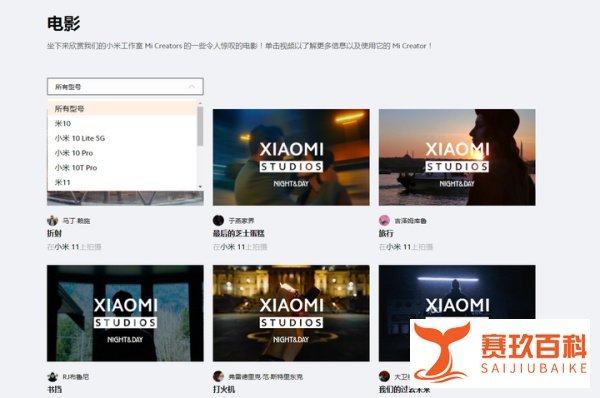This screenshot has height=398, width=600.
Task: Click pink avatar of 旅行 creator
Action: [385, 220]
